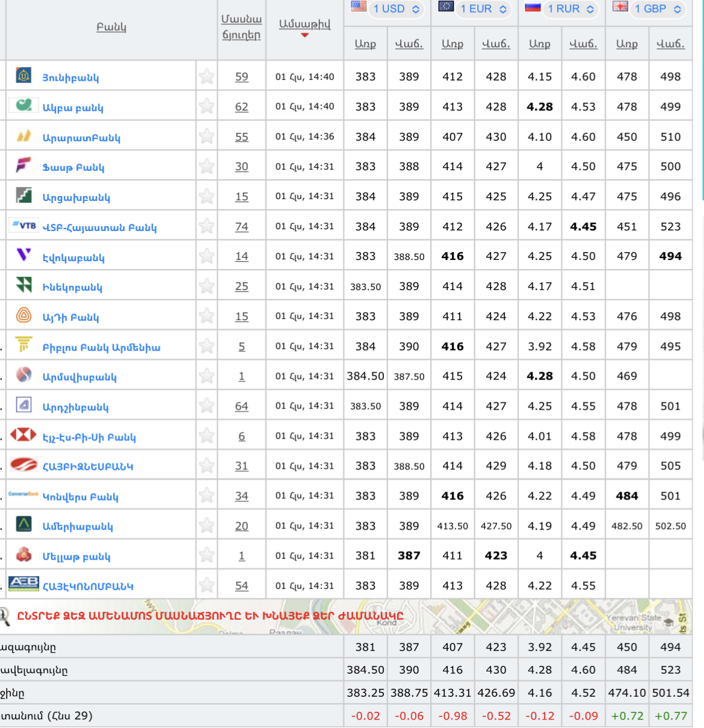704x728 pixels.
Task: Click Արմսվիսբանկ USD buy value 384.50
Action: point(365,376)
